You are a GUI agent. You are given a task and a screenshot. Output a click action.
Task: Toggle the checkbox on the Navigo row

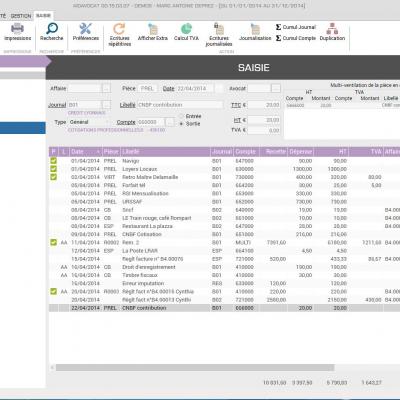point(53,161)
